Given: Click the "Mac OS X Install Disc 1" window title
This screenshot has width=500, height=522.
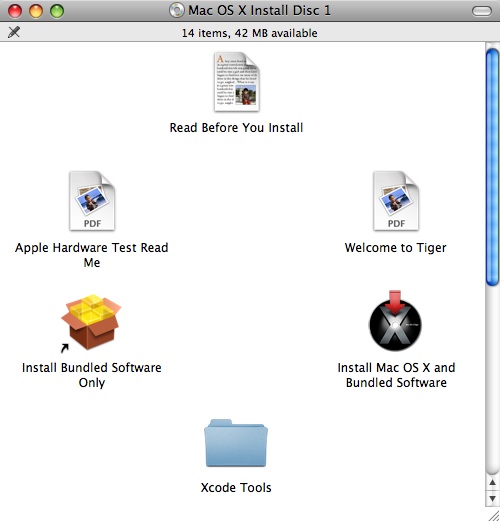Looking at the screenshot, I should click(259, 10).
